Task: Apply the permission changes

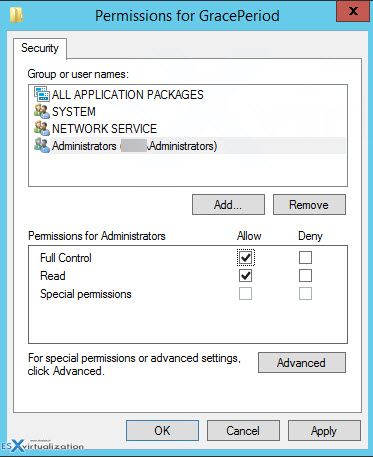Action: [324, 431]
